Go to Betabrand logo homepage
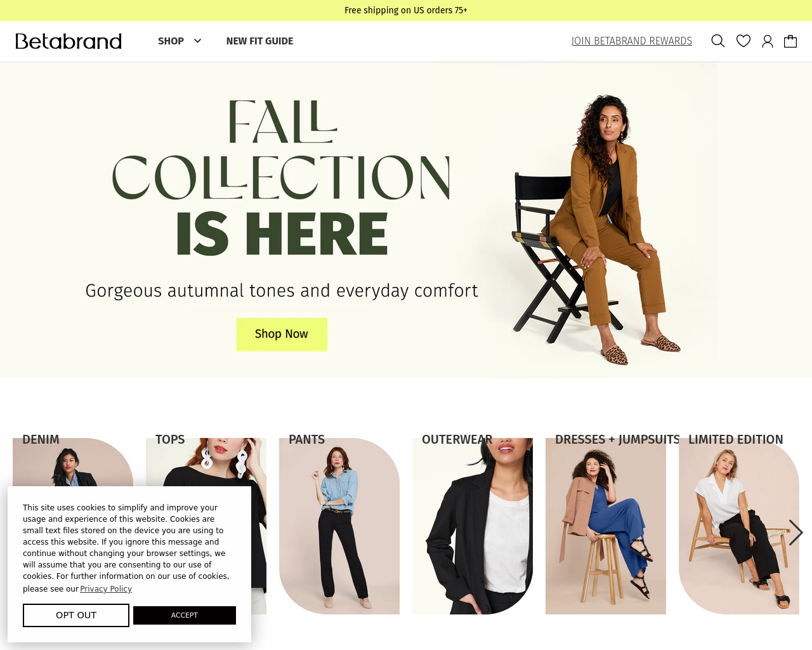Image resolution: width=812 pixels, height=650 pixels. [69, 41]
